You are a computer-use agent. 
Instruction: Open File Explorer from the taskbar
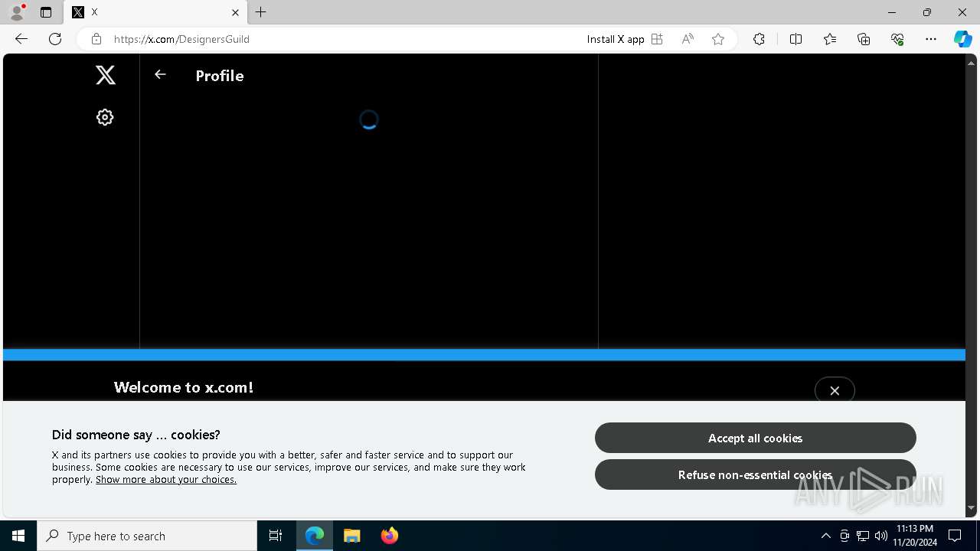(352, 536)
